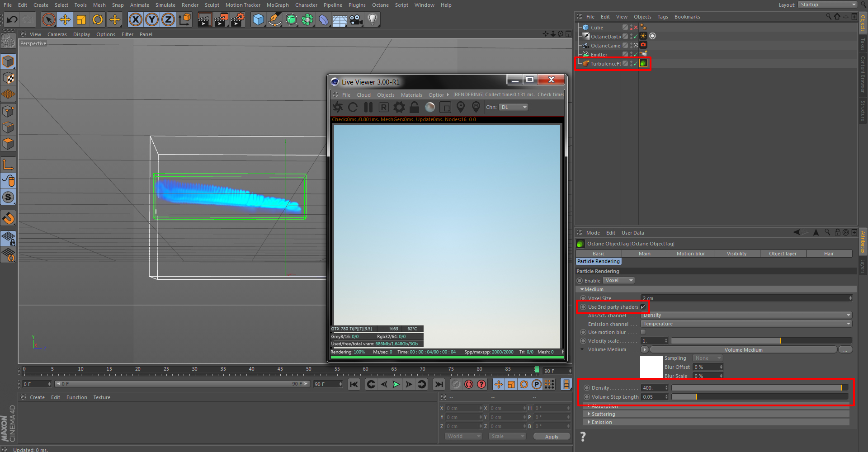The height and width of the screenshot is (452, 868).
Task: Select the Move tool in top toolbar
Action: pyautogui.click(x=65, y=19)
